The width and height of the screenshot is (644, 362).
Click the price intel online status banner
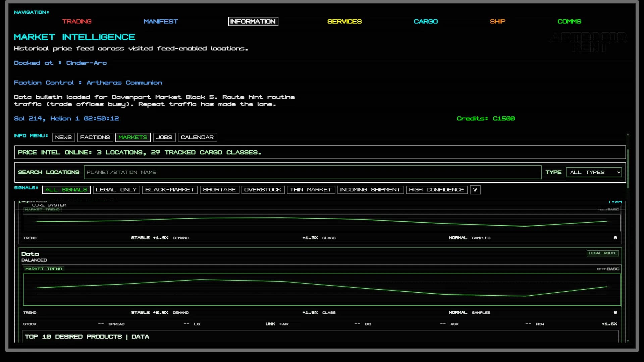[320, 153]
